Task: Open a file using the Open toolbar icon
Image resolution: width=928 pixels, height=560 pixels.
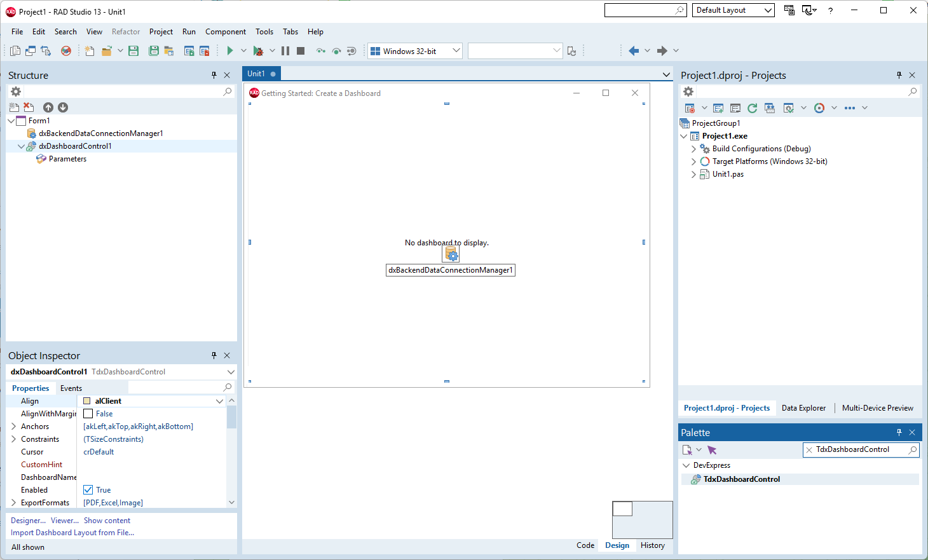Action: click(107, 50)
